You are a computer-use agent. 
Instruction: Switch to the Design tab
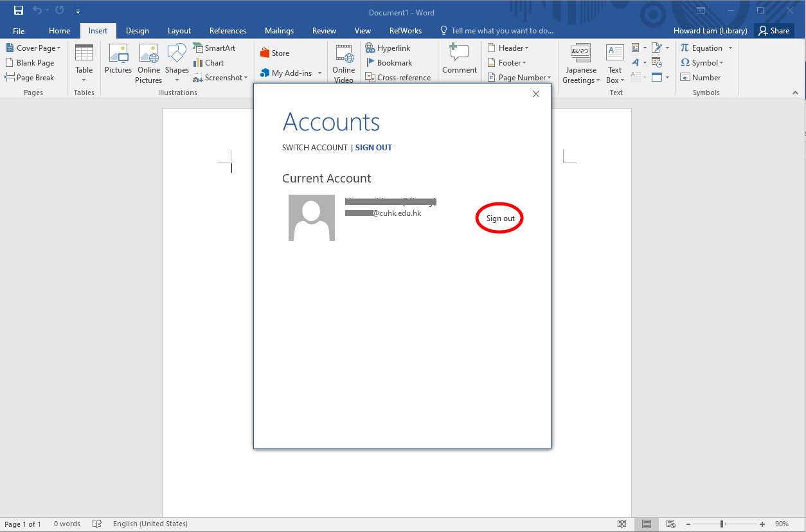(x=138, y=31)
